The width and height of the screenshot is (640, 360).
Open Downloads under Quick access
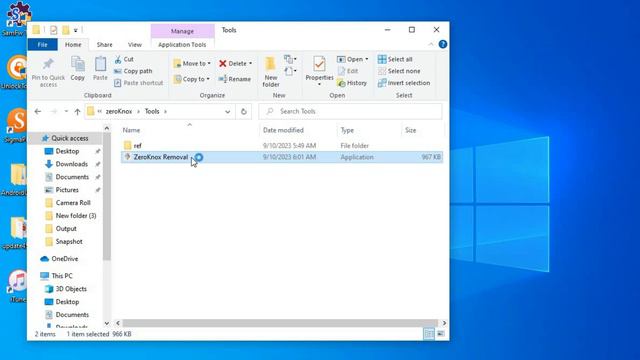tap(71, 164)
